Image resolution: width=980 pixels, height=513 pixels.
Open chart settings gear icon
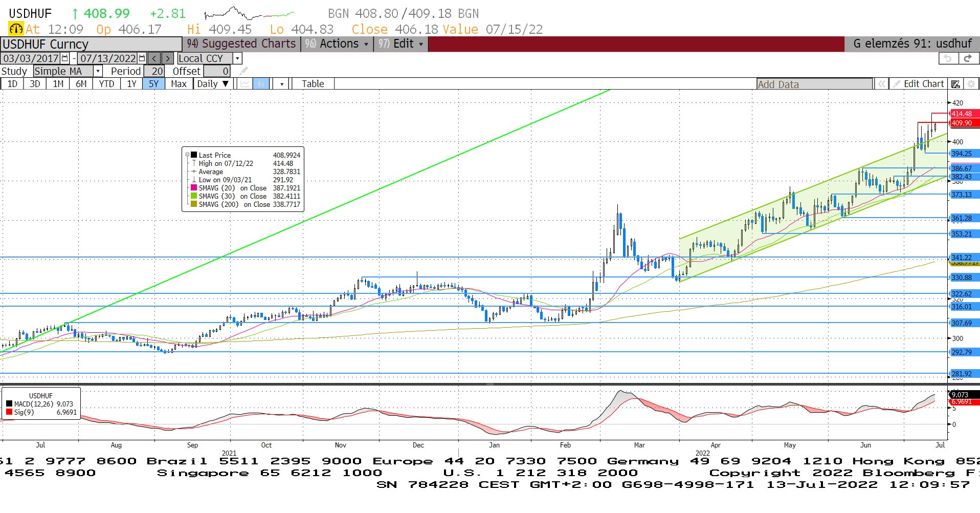pos(971,84)
